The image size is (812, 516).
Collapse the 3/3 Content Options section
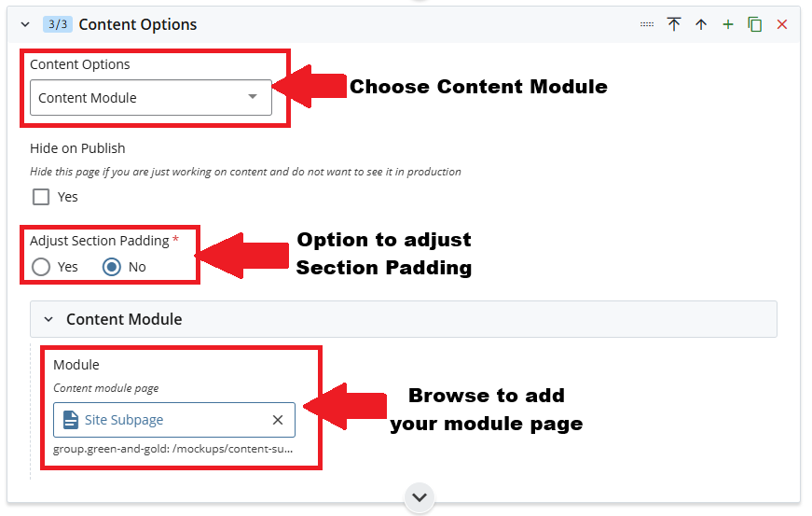click(25, 24)
